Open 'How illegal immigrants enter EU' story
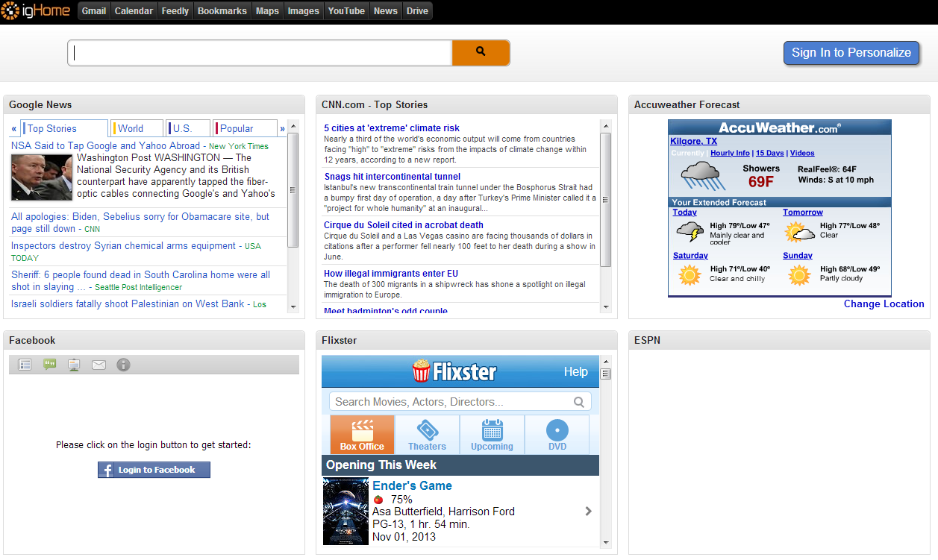The width and height of the screenshot is (938, 560). pyautogui.click(x=391, y=274)
